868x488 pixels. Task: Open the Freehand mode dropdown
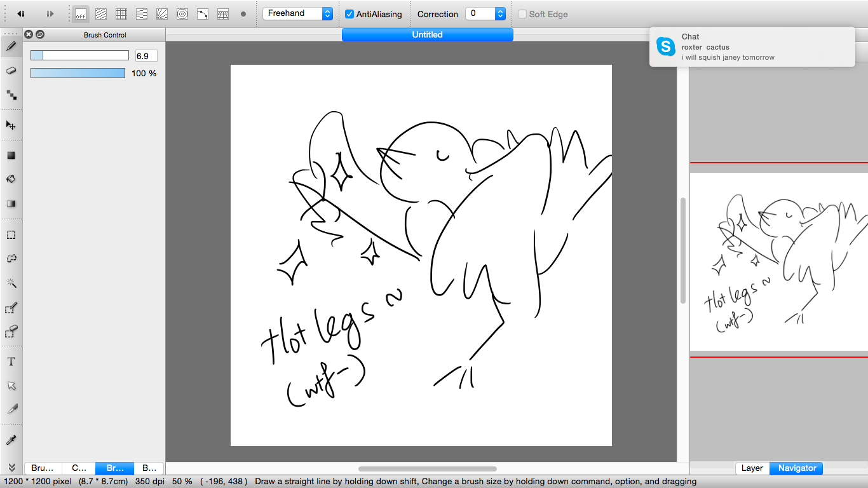point(297,13)
